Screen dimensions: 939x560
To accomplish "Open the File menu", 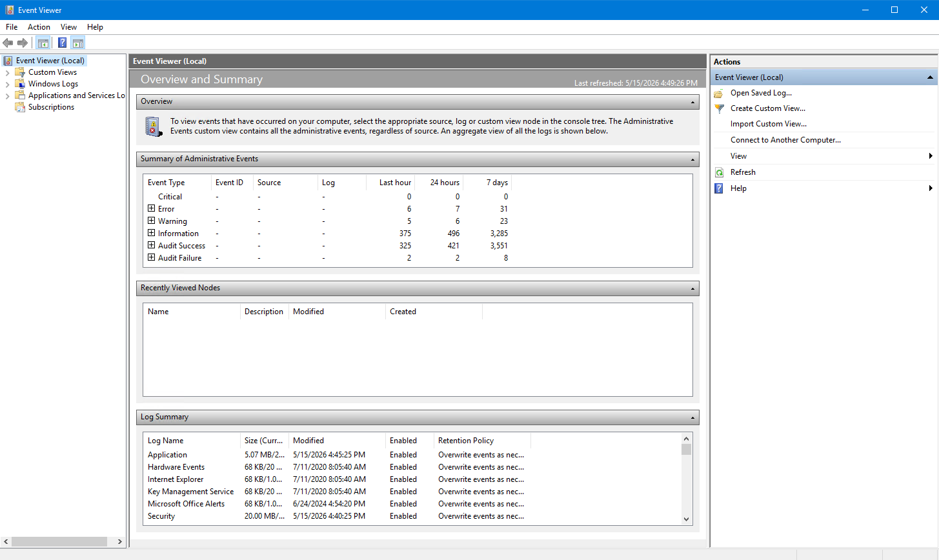I will pyautogui.click(x=12, y=27).
